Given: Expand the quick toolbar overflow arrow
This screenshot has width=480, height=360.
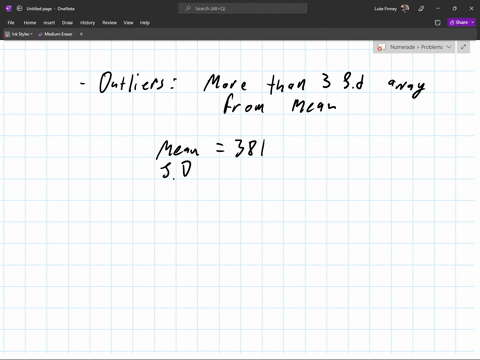Looking at the screenshot, I should click(81, 34).
